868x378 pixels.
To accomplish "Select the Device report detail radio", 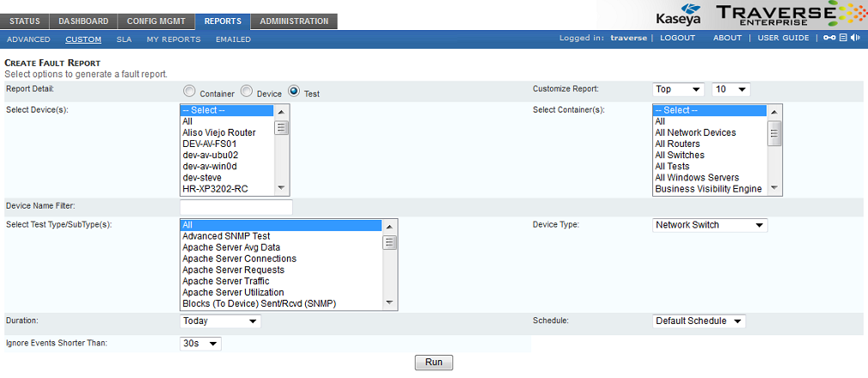I will coord(246,90).
